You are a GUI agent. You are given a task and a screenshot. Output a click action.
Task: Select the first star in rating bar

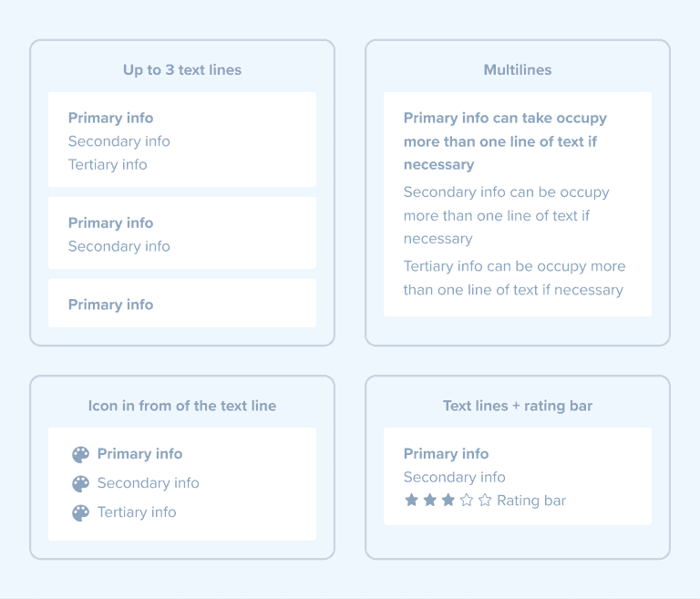[411, 500]
